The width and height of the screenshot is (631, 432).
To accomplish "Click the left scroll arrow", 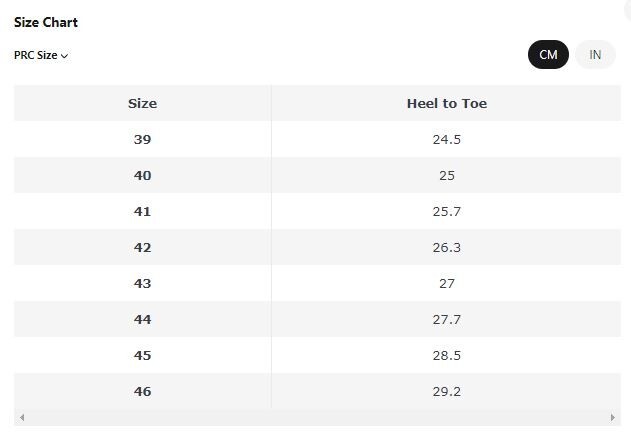I will click(22, 418).
